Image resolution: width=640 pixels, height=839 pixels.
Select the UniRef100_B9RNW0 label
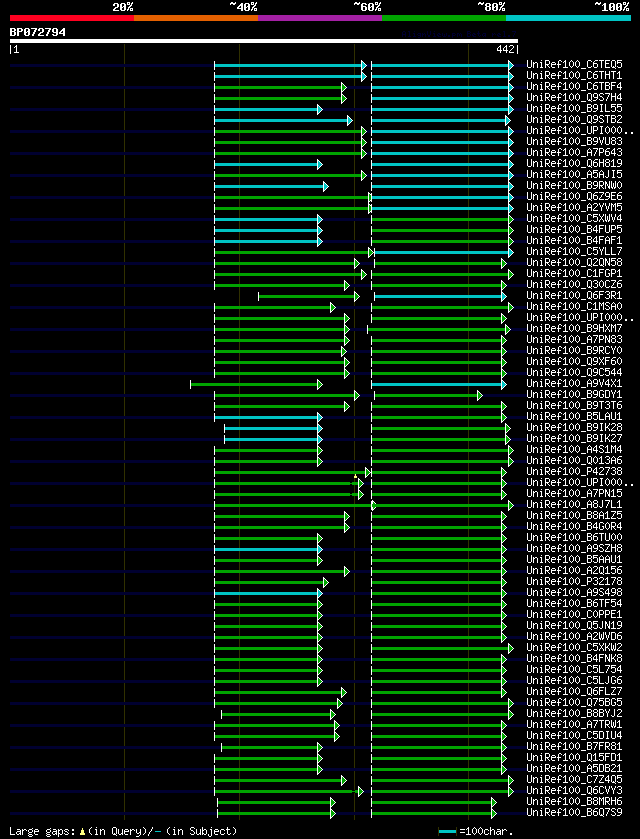(574, 186)
